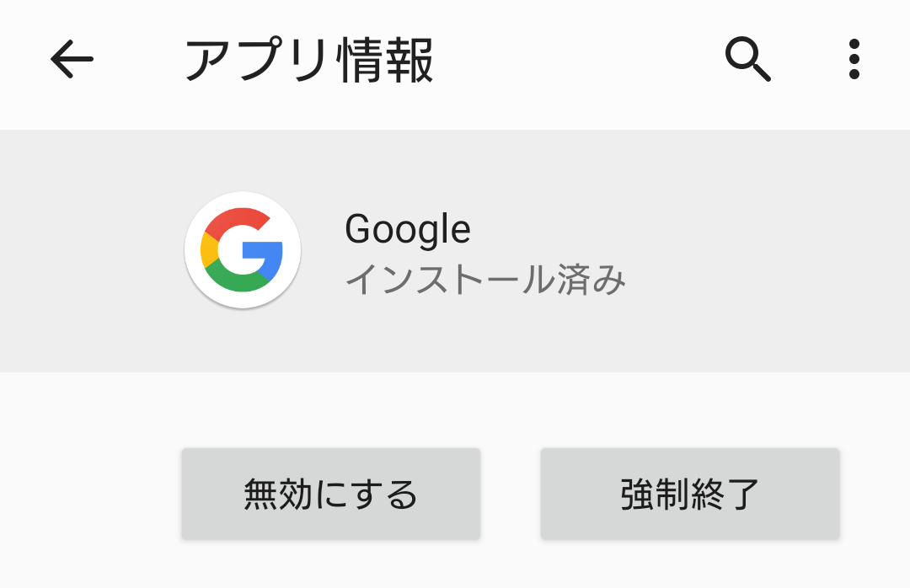Tap the left gray button under the app header
This screenshot has width=910, height=588.
click(x=330, y=494)
